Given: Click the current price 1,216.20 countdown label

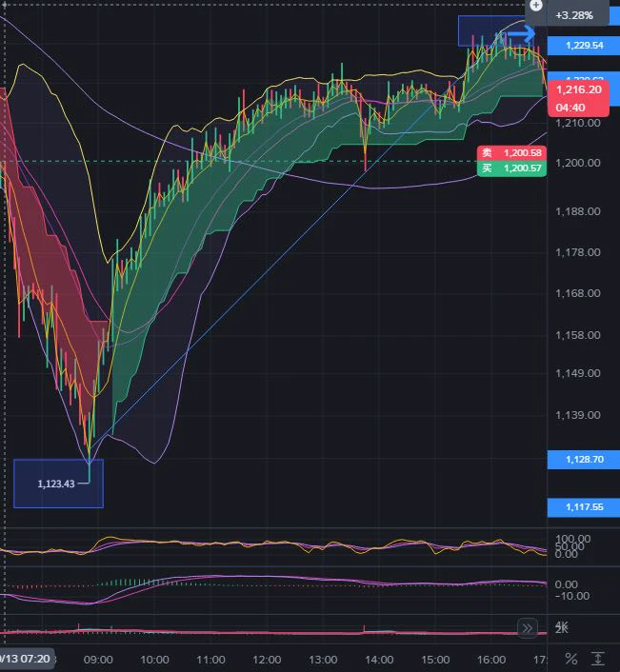Looking at the screenshot, I should pyautogui.click(x=578, y=98).
